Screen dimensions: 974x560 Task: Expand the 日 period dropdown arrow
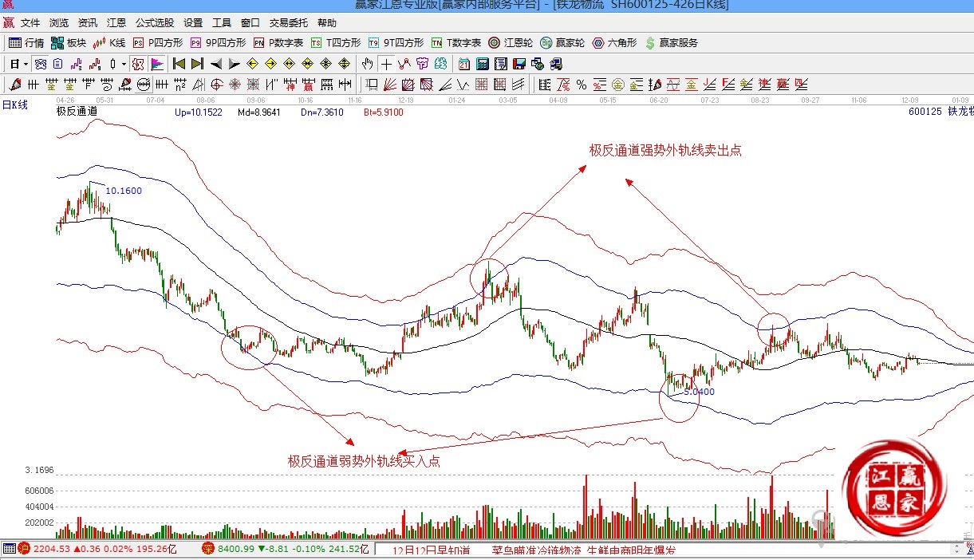[26, 64]
